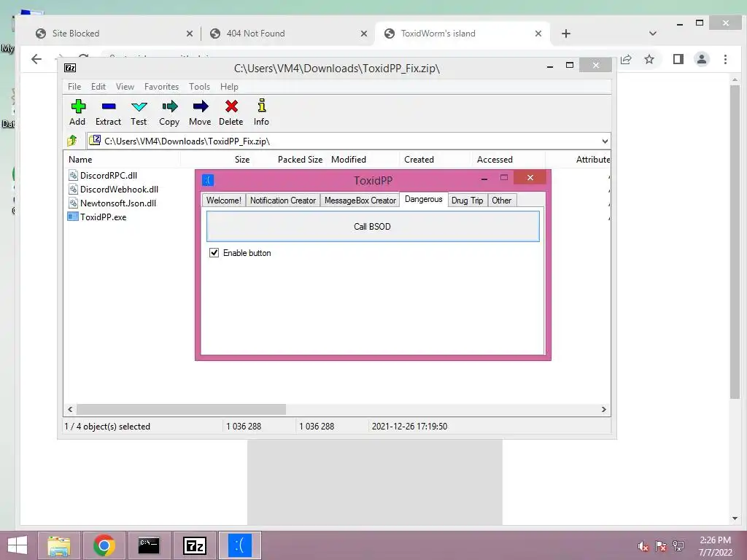Bookmark this page with the star icon
The image size is (747, 560).
(649, 59)
